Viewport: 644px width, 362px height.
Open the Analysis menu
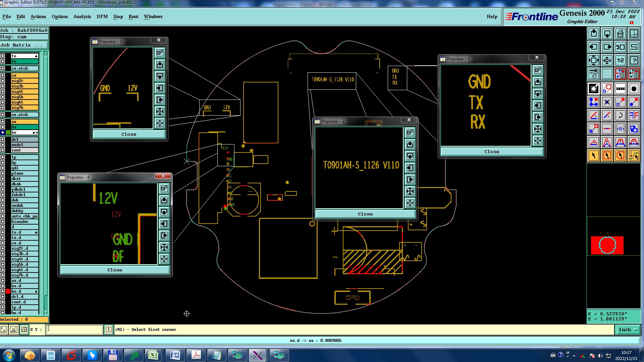[82, 16]
